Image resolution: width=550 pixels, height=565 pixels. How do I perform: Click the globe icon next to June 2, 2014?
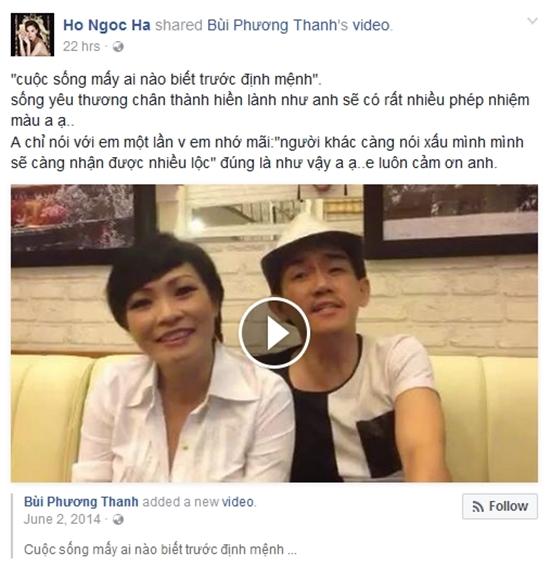pyautogui.click(x=118, y=519)
